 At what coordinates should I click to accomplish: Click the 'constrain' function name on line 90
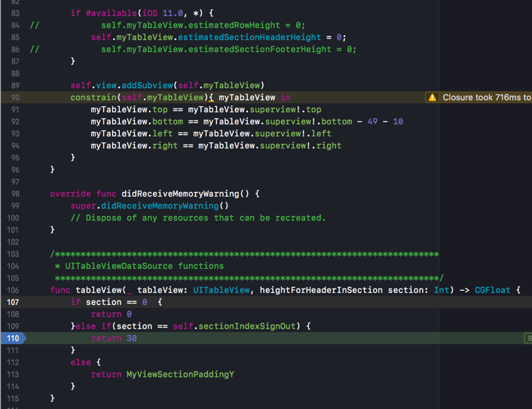[x=93, y=98]
